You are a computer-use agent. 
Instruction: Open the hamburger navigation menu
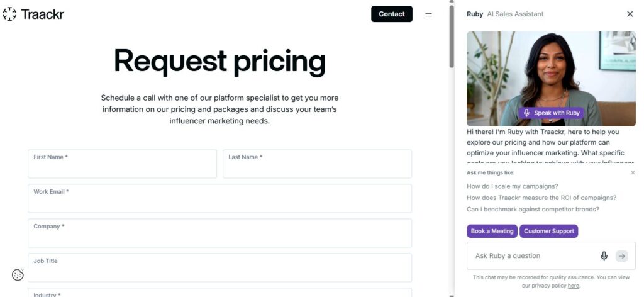pos(428,14)
